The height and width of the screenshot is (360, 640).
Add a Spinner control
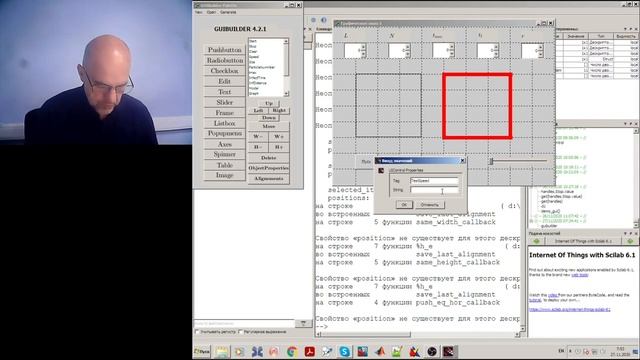[x=224, y=154]
